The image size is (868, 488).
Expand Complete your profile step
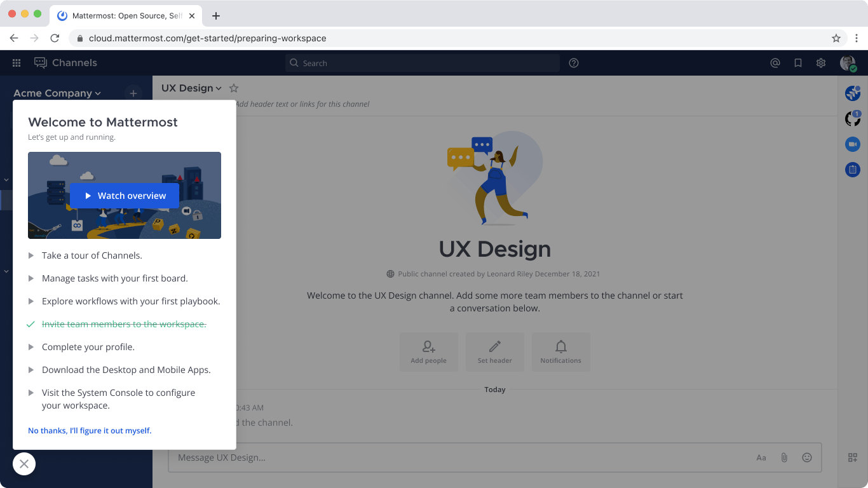click(x=81, y=347)
